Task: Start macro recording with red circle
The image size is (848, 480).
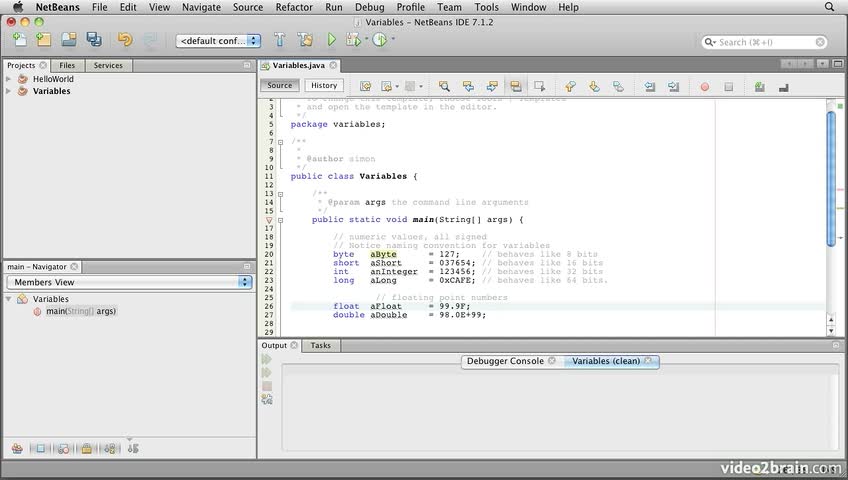Action: 705,86
